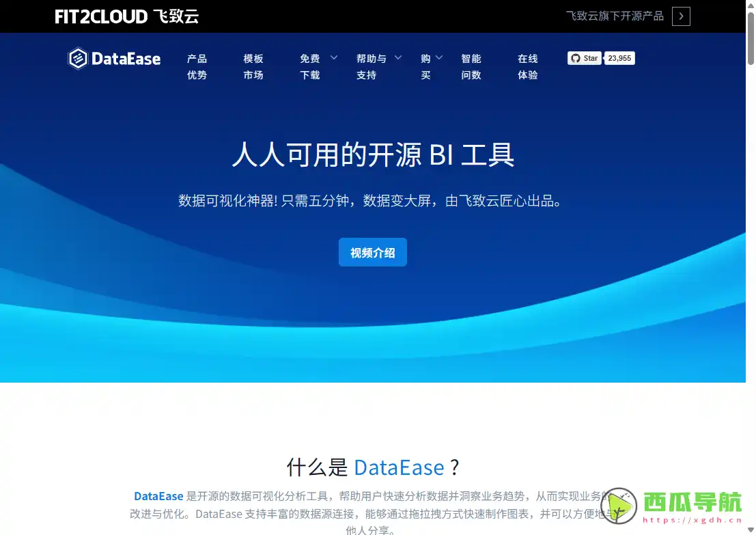Click the scrollbar down arrow
The height and width of the screenshot is (535, 756).
(751, 530)
